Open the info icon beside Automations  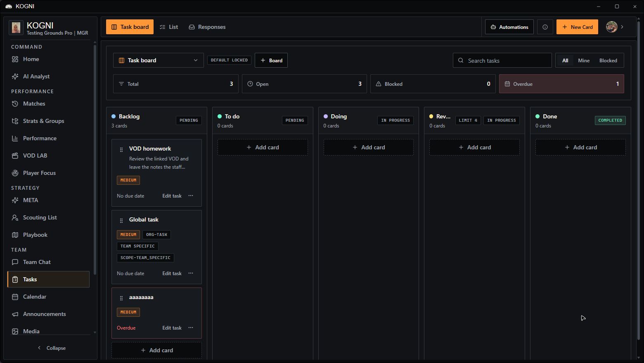coord(545,27)
